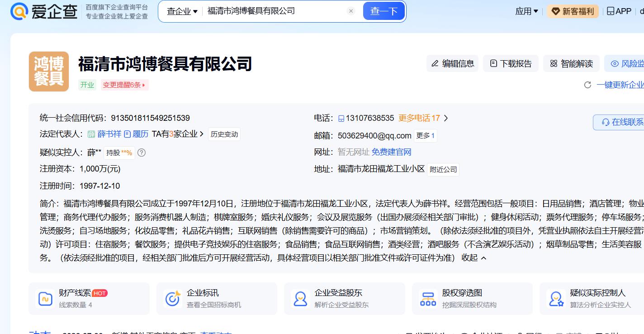Collapse the company intro with 收起
Image resolution: width=644 pixels, height=334 pixels.
474,258
